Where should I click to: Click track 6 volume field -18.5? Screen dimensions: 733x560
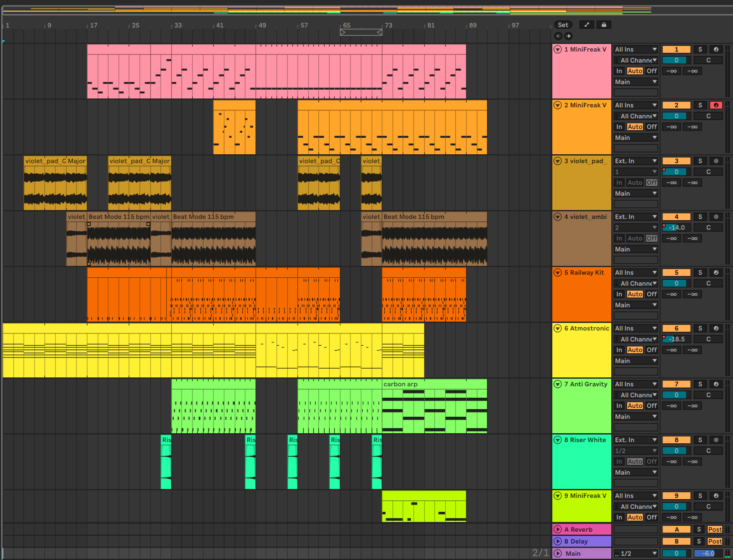click(676, 339)
